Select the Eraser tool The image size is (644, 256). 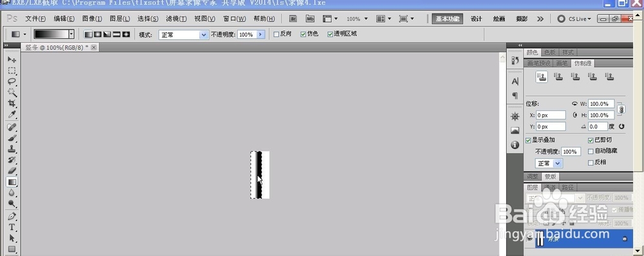tap(12, 170)
